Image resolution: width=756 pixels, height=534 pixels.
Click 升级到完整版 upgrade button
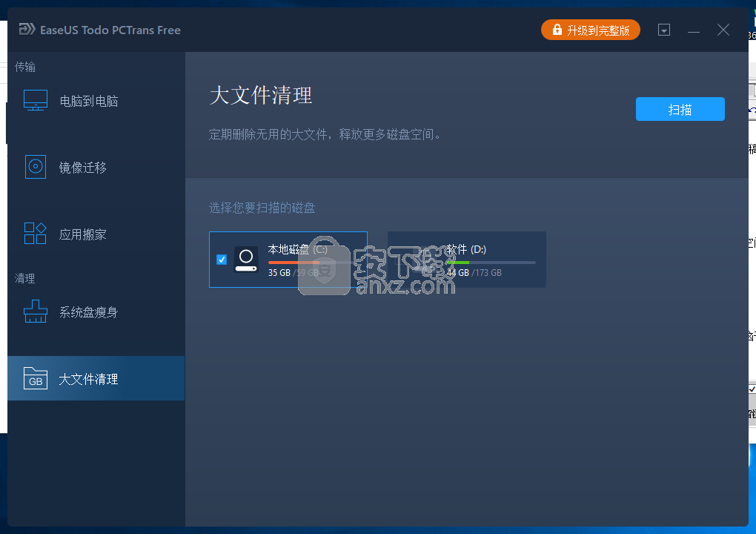[590, 30]
